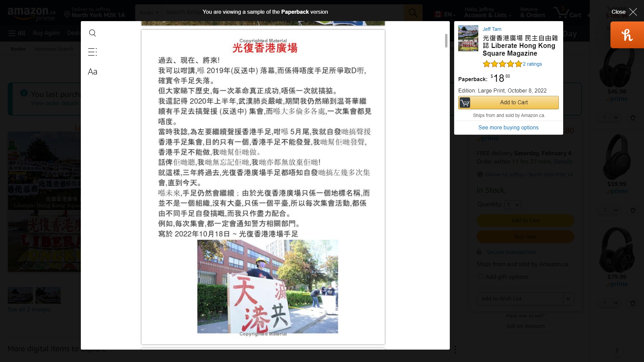The image size is (644, 362).
Task: Open Advanced Search subnav link
Action: (x=54, y=49)
